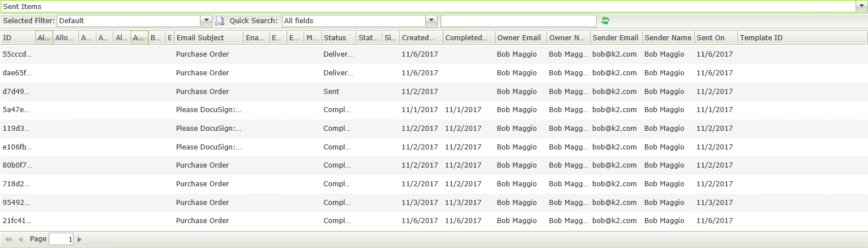
Task: Click the filter configuration icon beside Selected Filter
Action: pyautogui.click(x=220, y=21)
